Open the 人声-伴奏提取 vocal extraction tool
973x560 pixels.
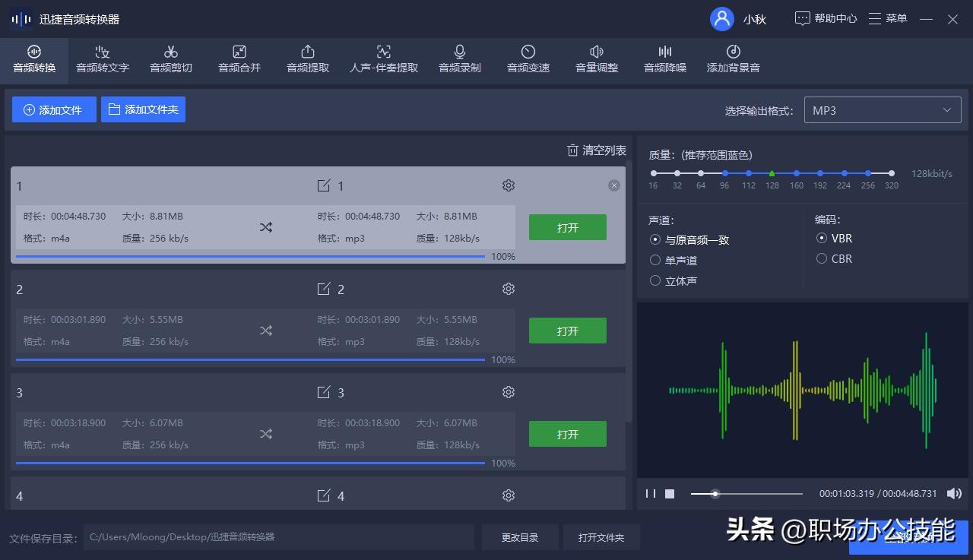[x=384, y=59]
